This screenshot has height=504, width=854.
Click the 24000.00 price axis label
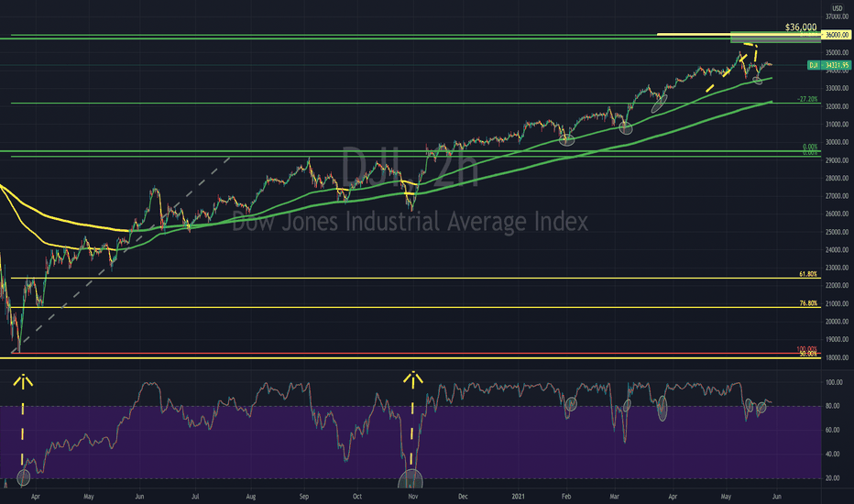(x=838, y=250)
